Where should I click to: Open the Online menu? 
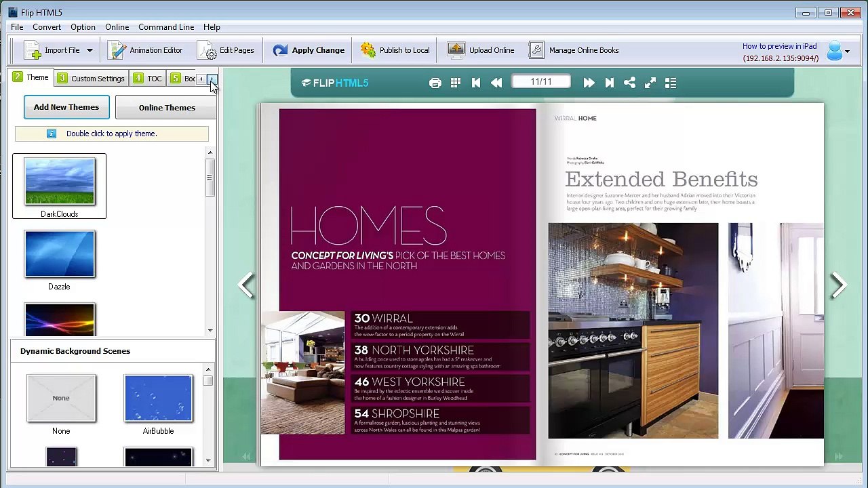[117, 27]
